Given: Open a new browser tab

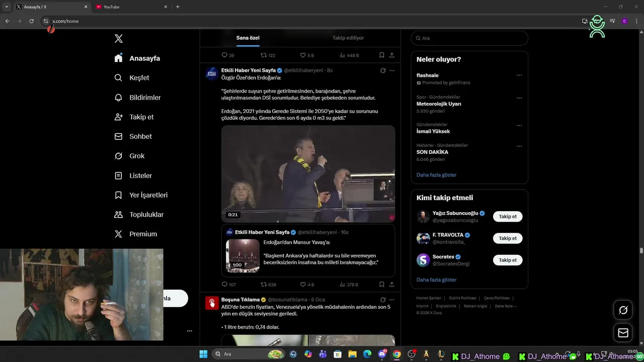Looking at the screenshot, I should pos(178,7).
